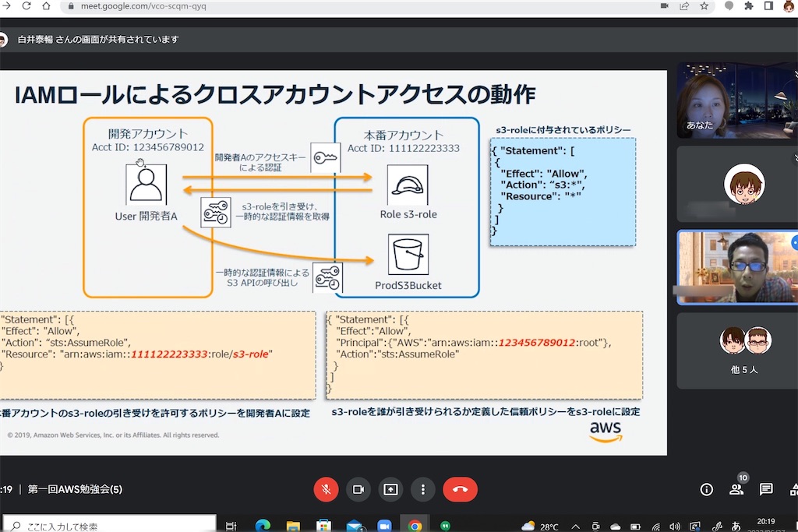Open Microsoft Store from the taskbar
Viewport: 798px width, 532px height.
(323, 526)
